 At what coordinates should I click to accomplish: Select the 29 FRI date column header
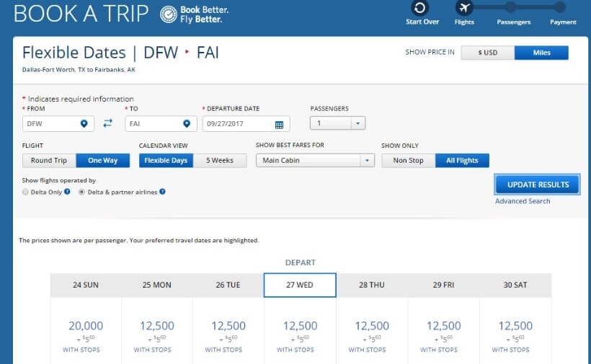pos(443,285)
